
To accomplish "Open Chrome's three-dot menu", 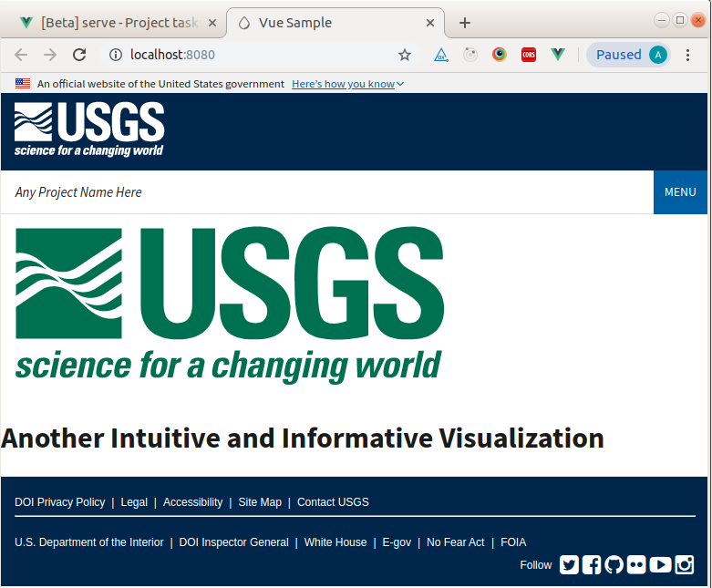I will (x=688, y=55).
